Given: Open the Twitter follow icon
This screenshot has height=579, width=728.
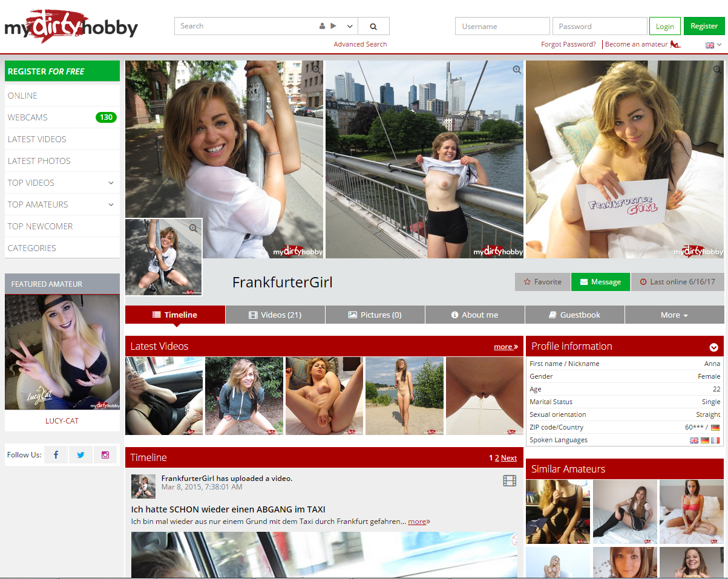Looking at the screenshot, I should tap(80, 455).
